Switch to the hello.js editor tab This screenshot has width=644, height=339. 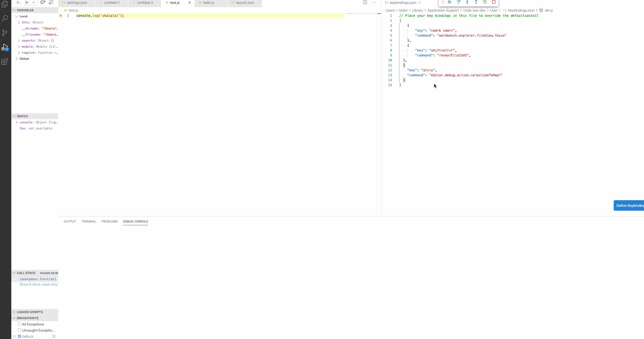[x=208, y=2]
